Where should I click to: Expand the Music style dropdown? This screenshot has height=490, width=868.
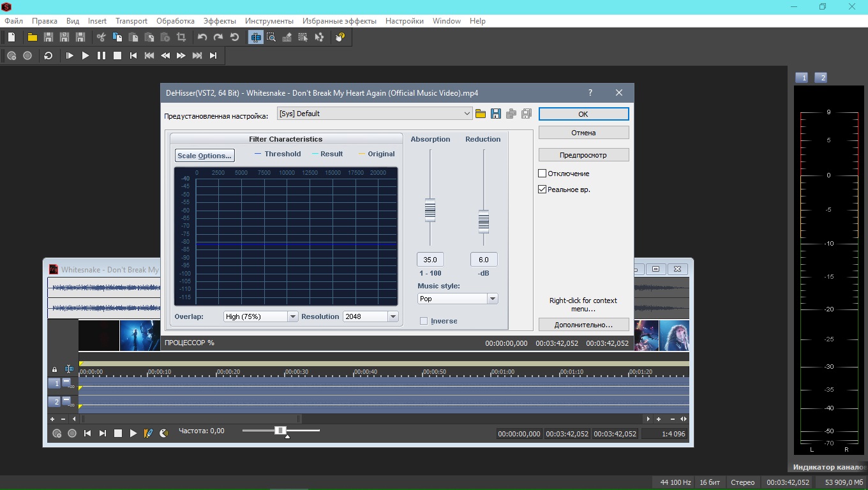492,299
